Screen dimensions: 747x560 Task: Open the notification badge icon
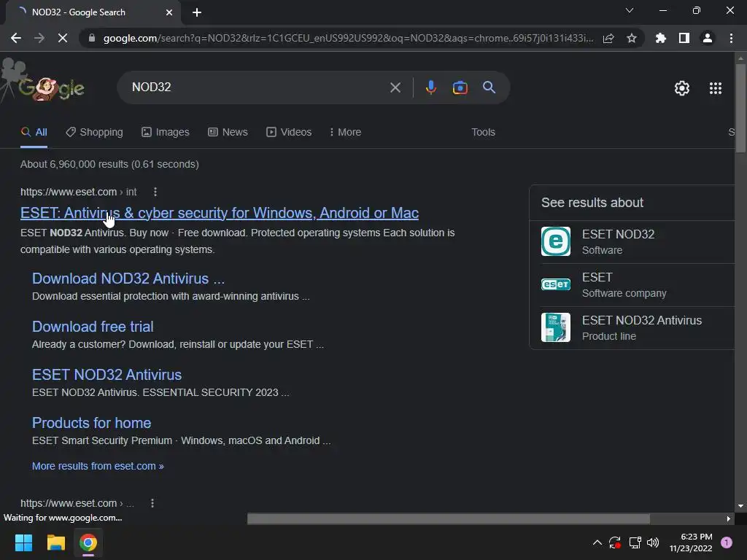(727, 542)
